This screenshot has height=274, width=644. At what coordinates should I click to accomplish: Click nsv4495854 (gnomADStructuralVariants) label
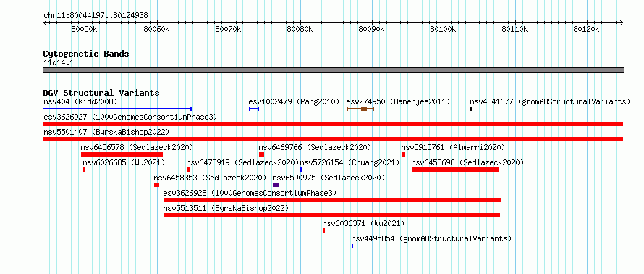click(x=431, y=238)
